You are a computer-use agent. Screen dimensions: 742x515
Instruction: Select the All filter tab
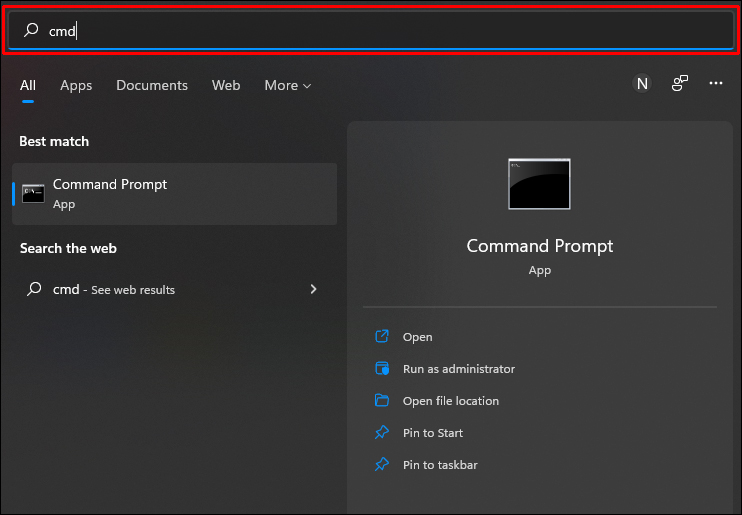tap(28, 86)
